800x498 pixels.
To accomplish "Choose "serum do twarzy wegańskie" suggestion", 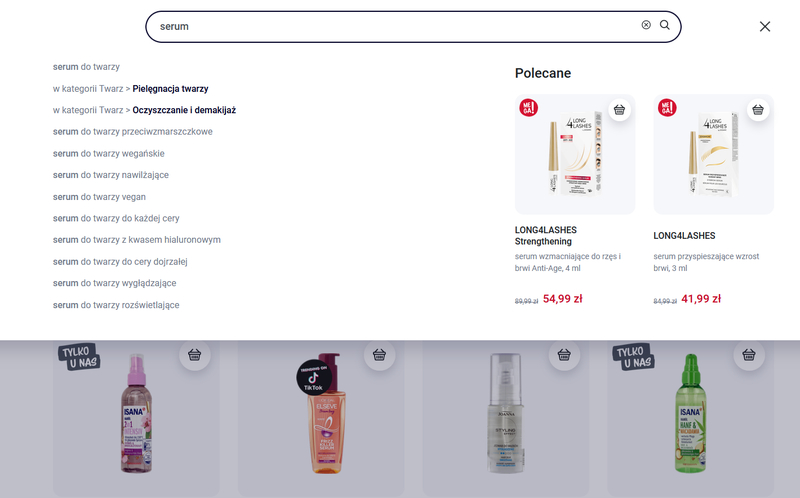I will pos(109,154).
